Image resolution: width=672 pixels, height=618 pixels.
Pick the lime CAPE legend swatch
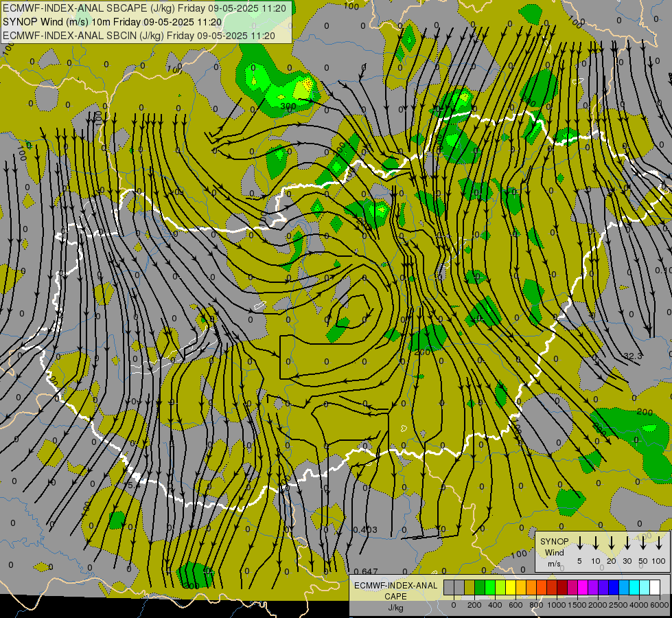[x=500, y=587]
